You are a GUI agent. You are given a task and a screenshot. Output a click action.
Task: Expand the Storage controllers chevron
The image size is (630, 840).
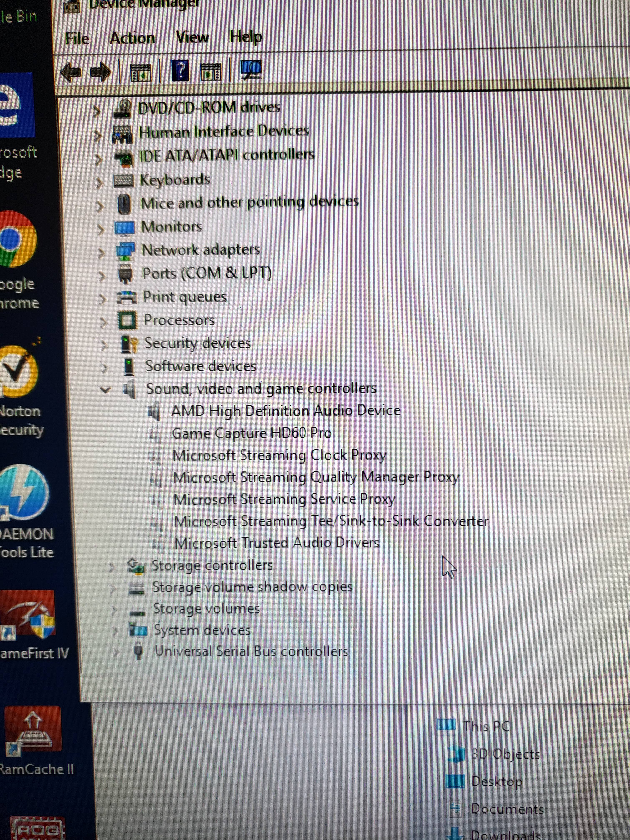click(112, 567)
